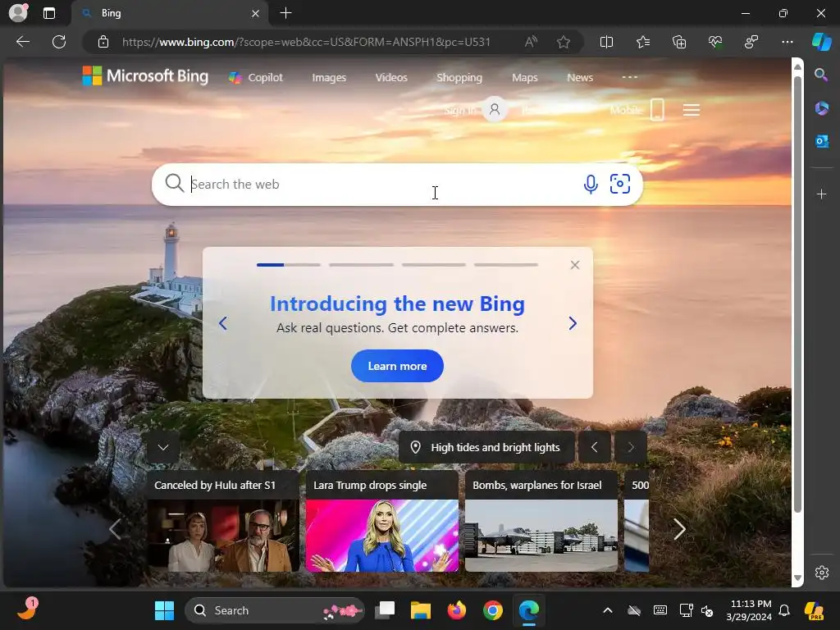This screenshot has height=630, width=840.
Task: Open the Collections icon
Action: (x=679, y=42)
